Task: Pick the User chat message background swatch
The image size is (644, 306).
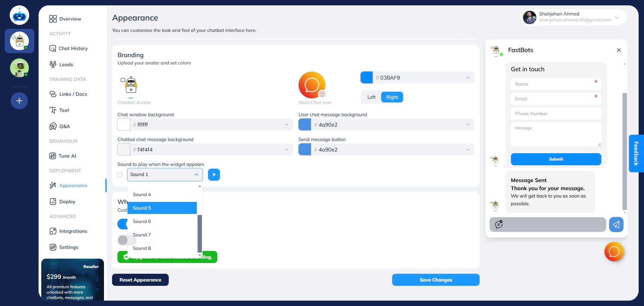Action: tap(305, 125)
